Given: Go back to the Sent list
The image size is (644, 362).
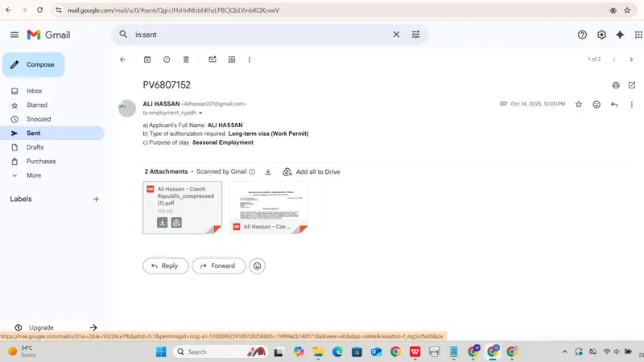Looking at the screenshot, I should (122, 60).
